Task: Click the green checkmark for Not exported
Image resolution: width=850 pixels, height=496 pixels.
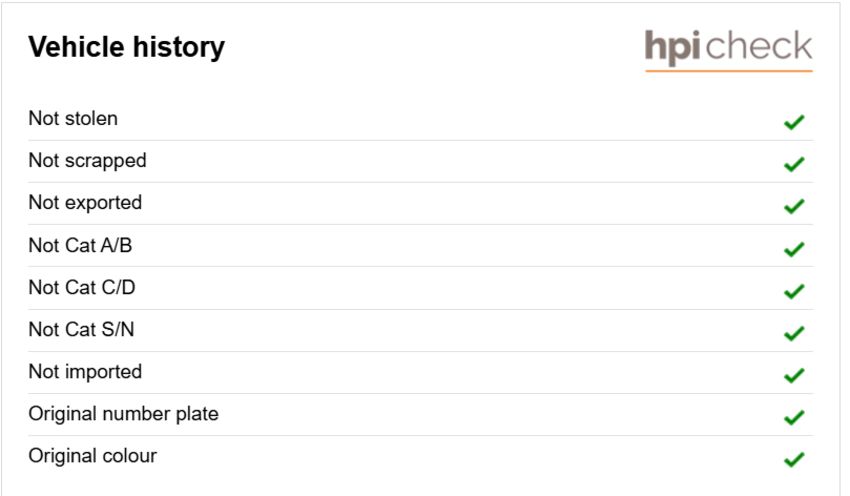Action: (794, 207)
